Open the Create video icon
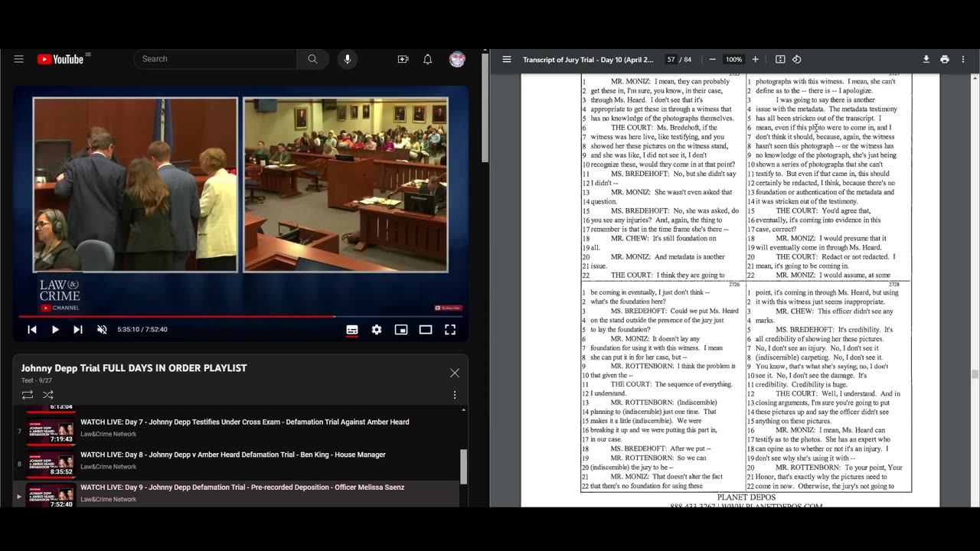The height and width of the screenshot is (551, 980). click(403, 59)
